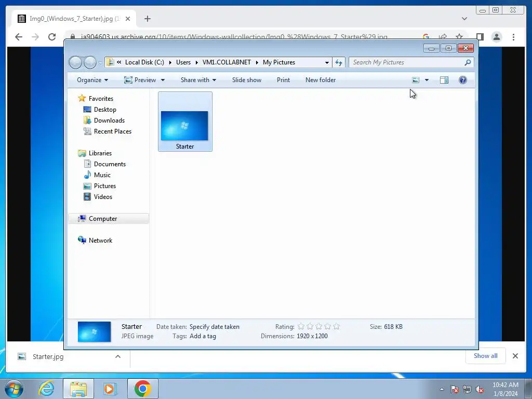Click Show all downloads
This screenshot has width=532, height=399.
point(486,355)
